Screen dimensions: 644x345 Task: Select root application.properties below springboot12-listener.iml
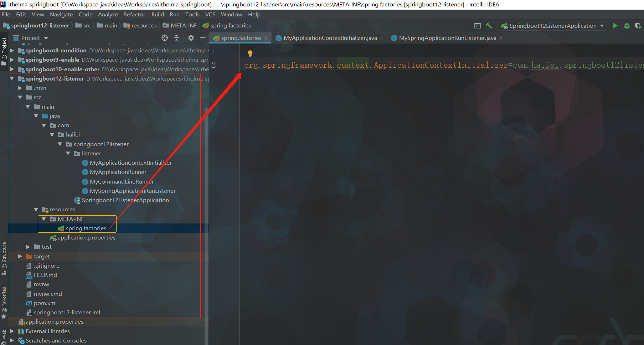point(54,322)
